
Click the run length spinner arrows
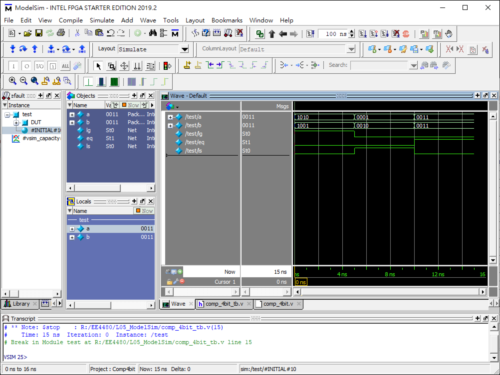352,34
